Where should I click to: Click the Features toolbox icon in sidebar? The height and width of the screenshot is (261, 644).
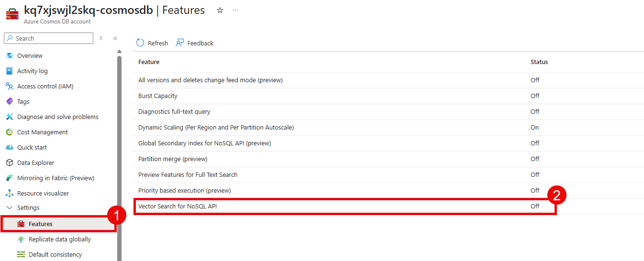(21, 224)
